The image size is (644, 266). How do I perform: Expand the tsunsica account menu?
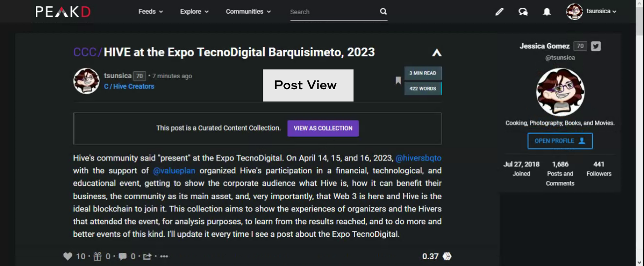click(601, 11)
